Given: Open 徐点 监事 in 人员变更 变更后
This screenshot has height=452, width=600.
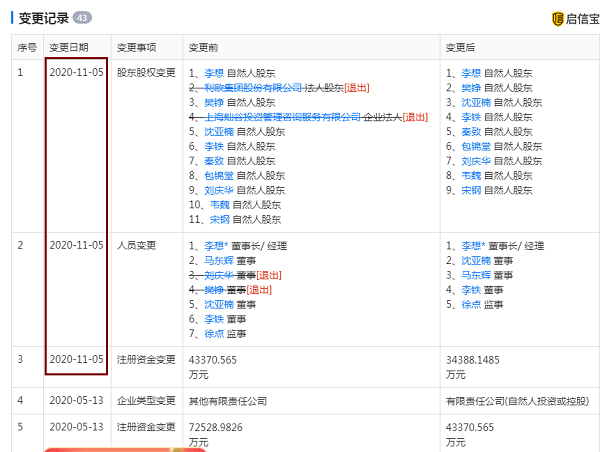Looking at the screenshot, I should 471,304.
